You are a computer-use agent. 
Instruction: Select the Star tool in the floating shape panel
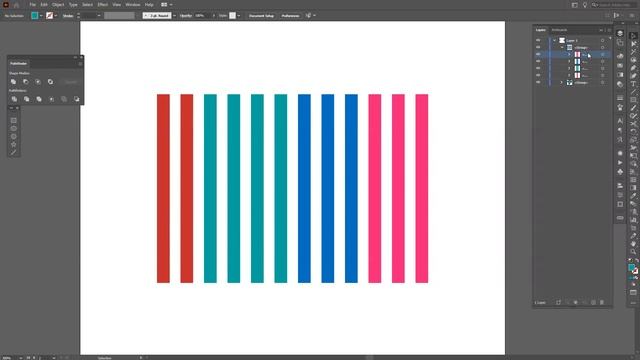pyautogui.click(x=13, y=144)
